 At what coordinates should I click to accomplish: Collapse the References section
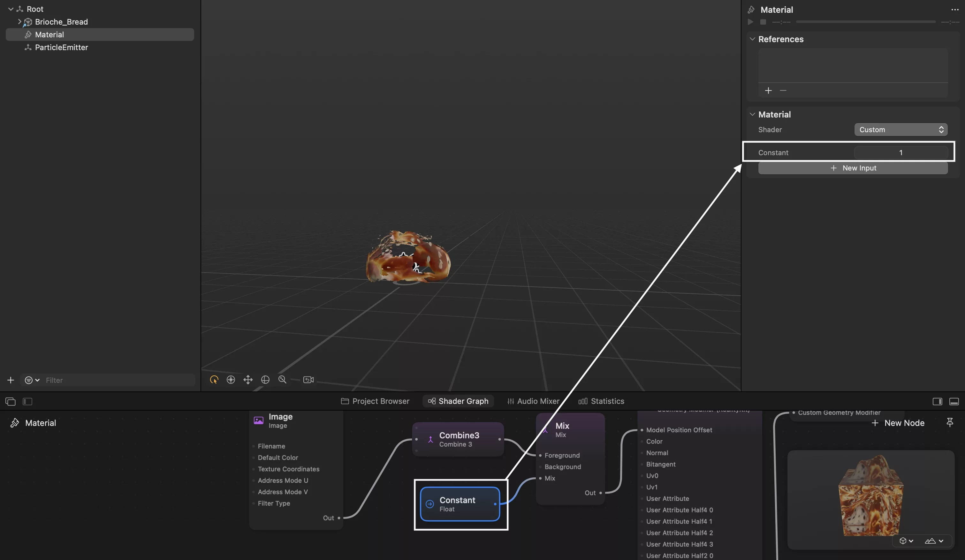coord(752,39)
